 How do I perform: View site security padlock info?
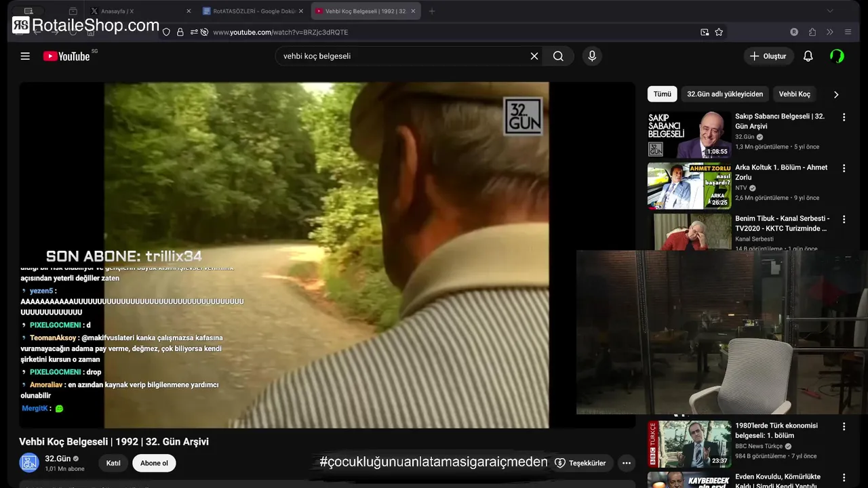pos(180,32)
